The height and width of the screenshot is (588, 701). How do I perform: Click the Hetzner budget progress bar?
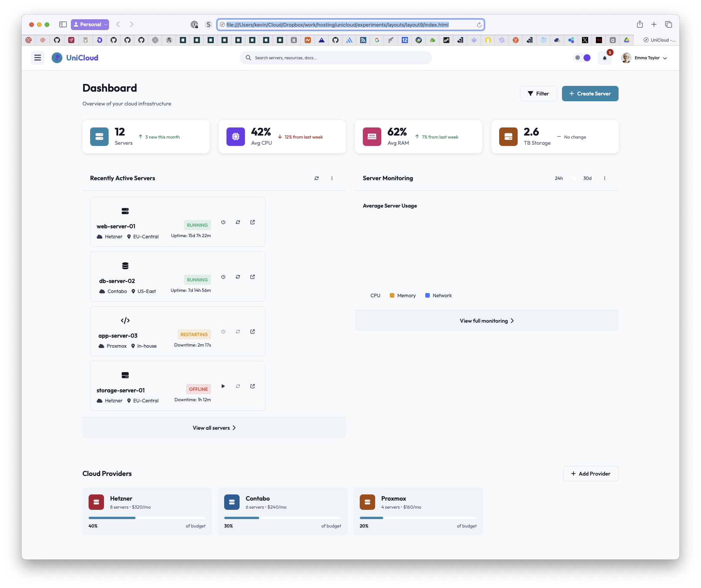(x=147, y=518)
